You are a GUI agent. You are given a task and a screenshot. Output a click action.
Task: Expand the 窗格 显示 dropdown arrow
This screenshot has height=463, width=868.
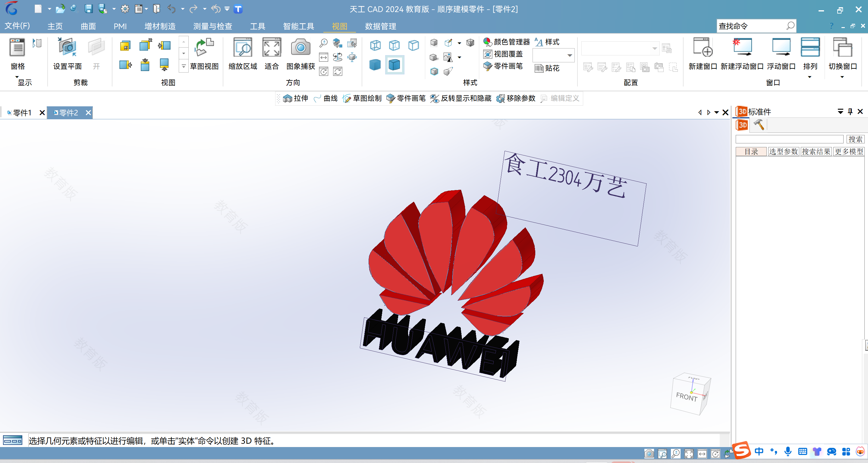pos(17,77)
